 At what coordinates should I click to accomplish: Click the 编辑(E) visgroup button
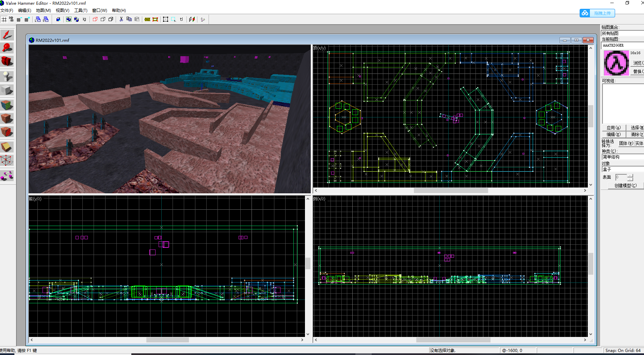click(614, 134)
